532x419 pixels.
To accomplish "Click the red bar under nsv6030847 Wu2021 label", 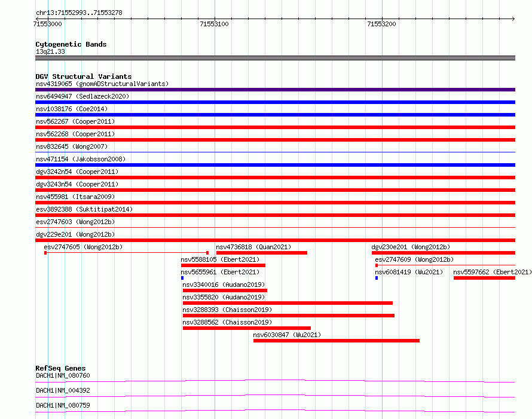I will (x=336, y=341).
